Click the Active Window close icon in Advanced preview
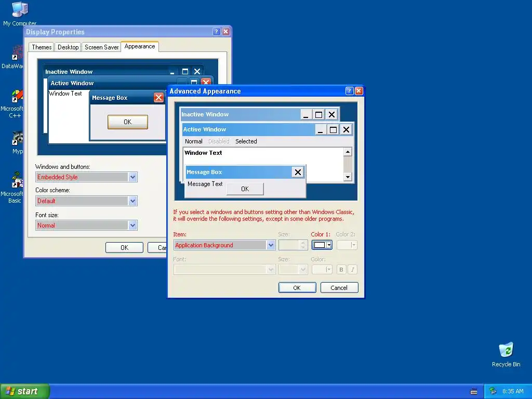Image resolution: width=532 pixels, height=399 pixels. tap(346, 129)
